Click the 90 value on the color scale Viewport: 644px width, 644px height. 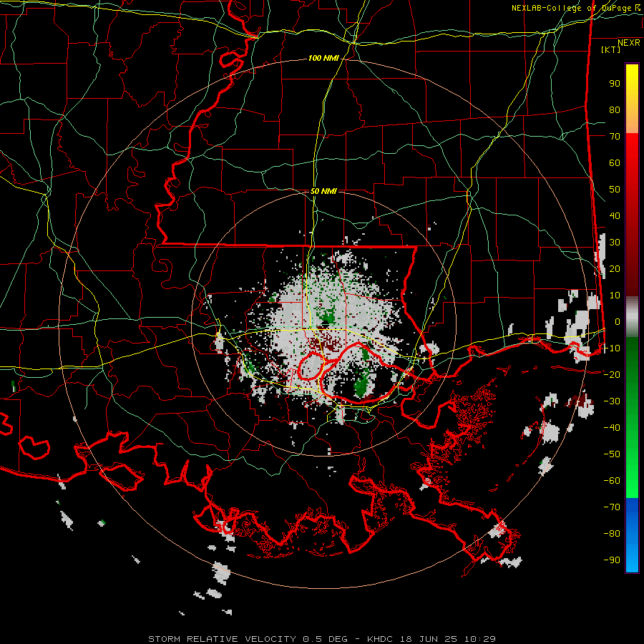[x=615, y=84]
